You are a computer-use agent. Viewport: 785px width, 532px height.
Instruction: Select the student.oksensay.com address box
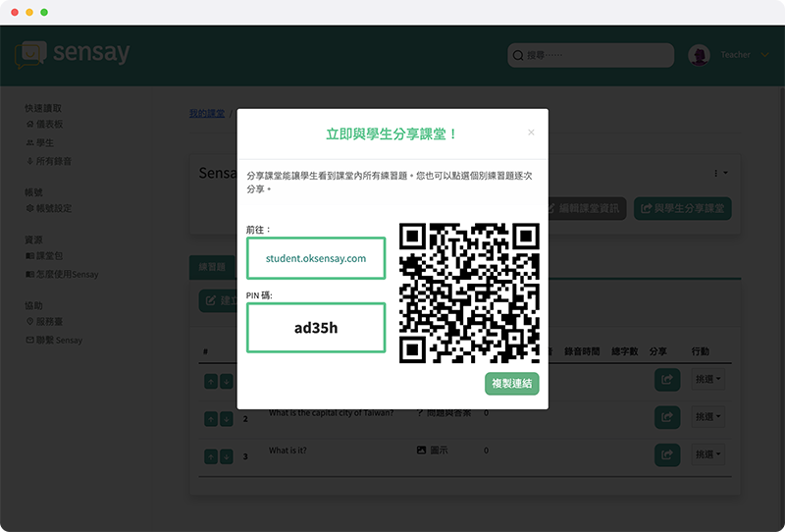click(x=316, y=258)
